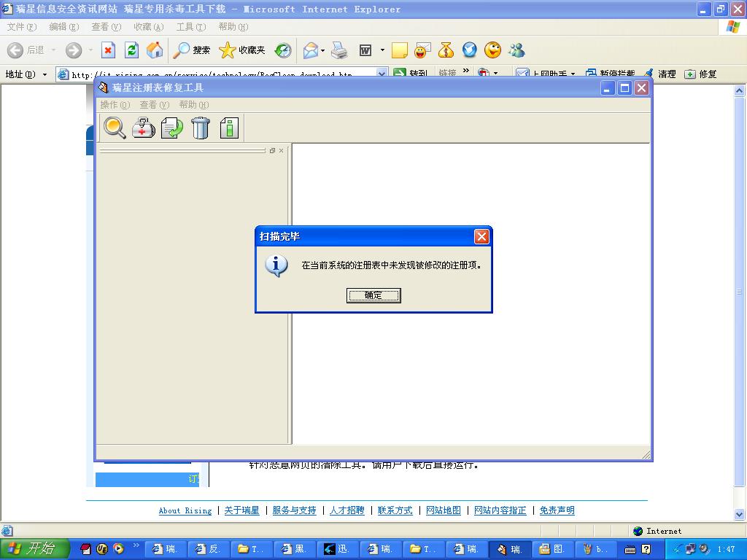
Task: Open the Forward button history dropdown arrow
Action: pos(90,50)
